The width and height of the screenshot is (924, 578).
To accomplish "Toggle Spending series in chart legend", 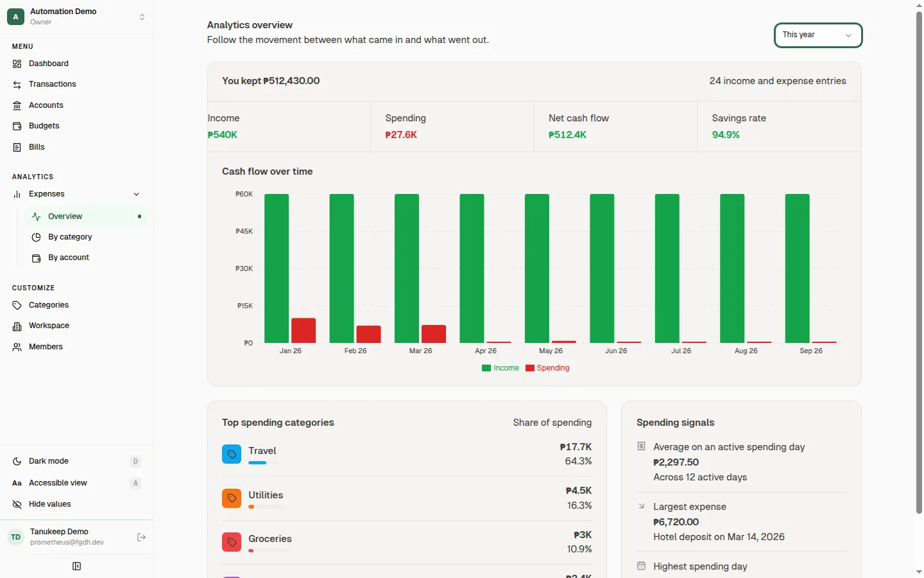I will 547,368.
